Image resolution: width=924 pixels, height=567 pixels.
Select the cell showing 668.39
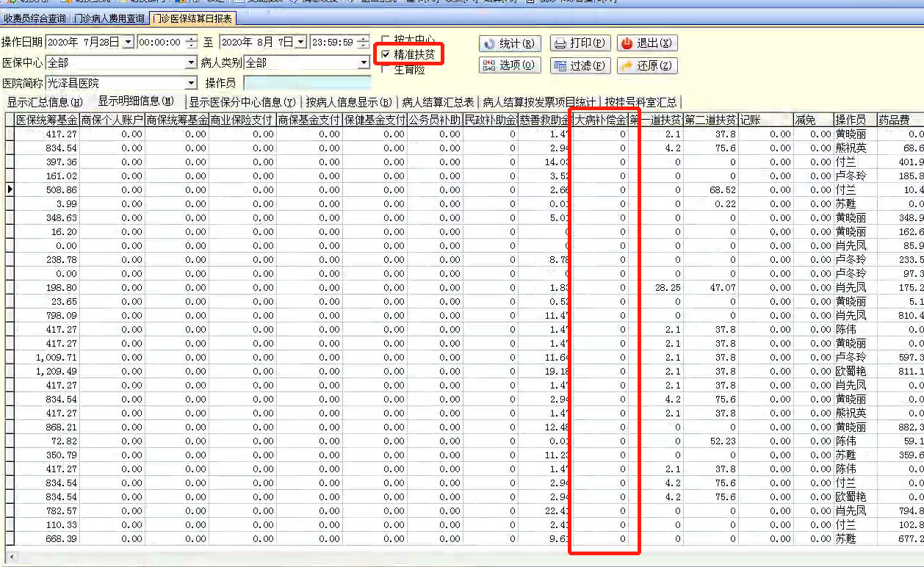tap(47, 538)
